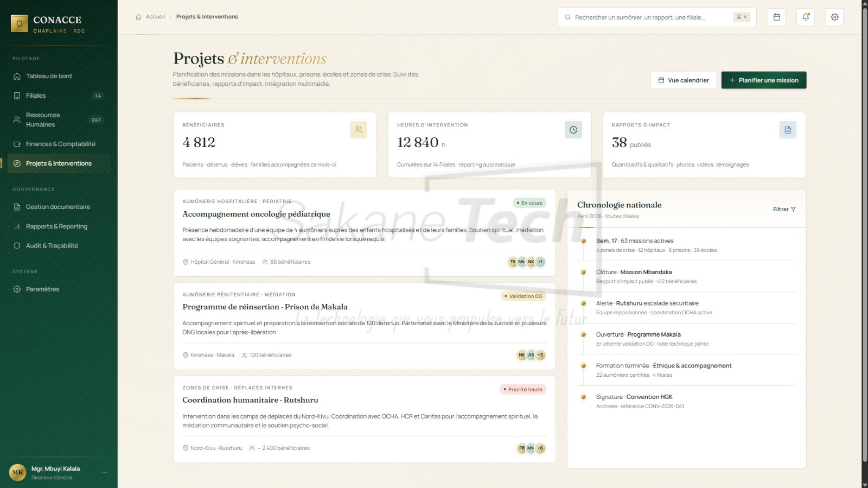This screenshot has height=488, width=868.
Task: Select timeline entry Ouverture · Programme Makala
Action: [687, 339]
